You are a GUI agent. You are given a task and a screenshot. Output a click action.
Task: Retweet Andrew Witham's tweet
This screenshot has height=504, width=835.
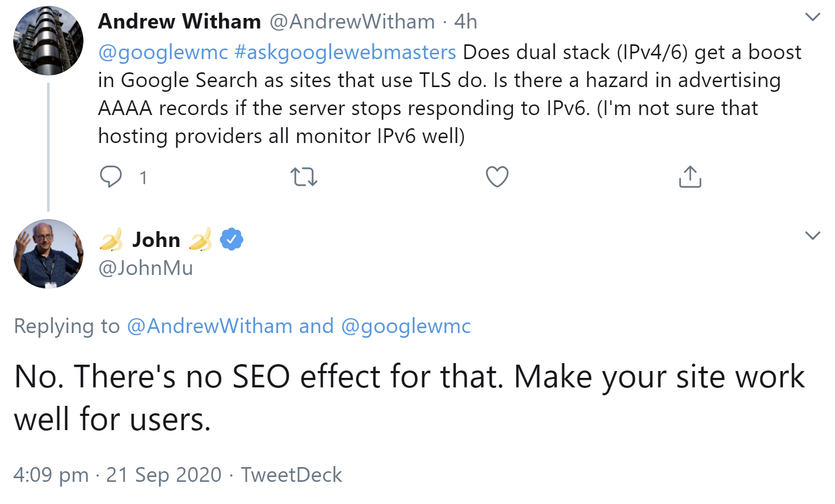point(305,177)
